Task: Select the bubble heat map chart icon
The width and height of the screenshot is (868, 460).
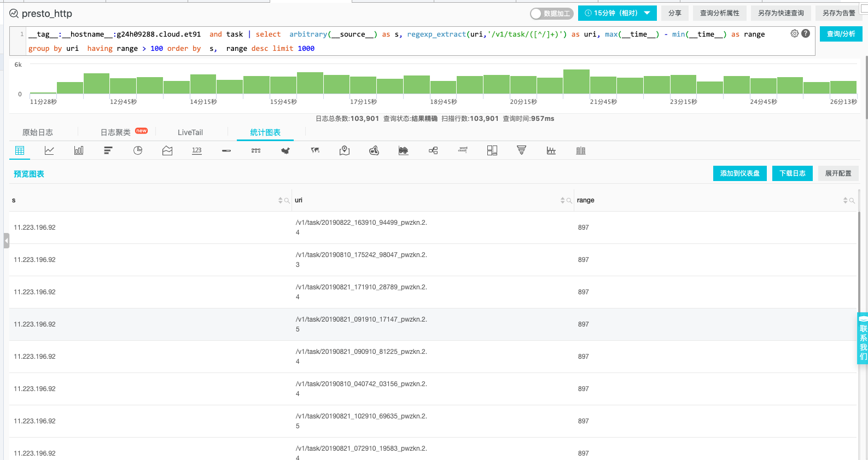Action: tap(374, 150)
